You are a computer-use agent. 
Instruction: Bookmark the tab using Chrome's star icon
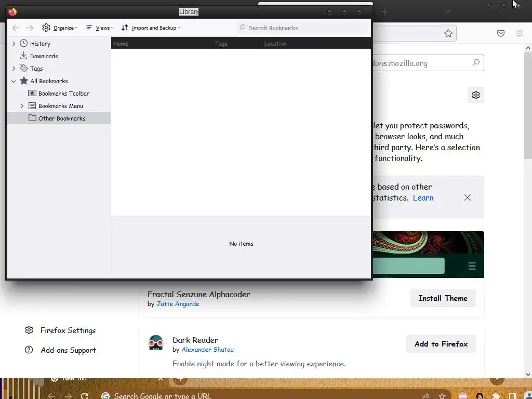(442, 396)
